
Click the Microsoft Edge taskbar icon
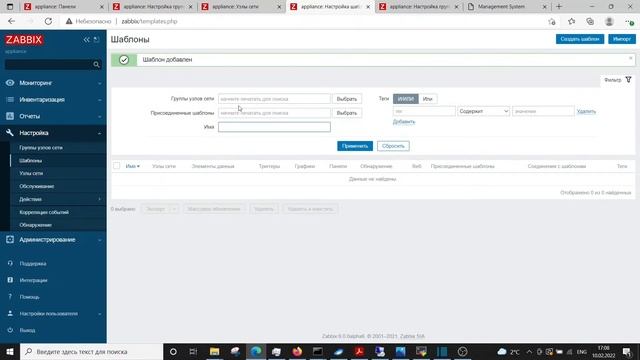(x=256, y=351)
